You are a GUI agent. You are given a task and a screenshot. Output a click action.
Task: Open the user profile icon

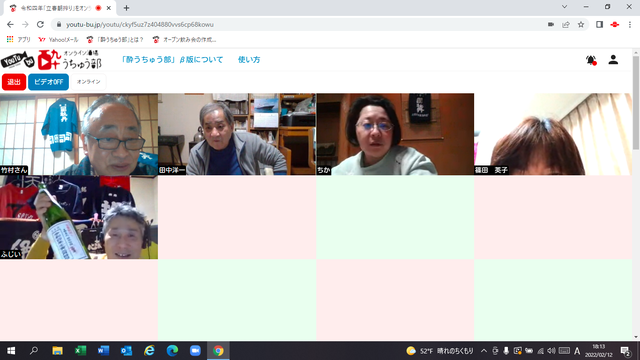point(613,60)
